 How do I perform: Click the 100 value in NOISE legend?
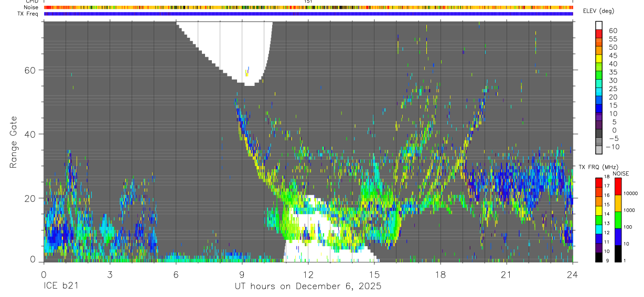click(628, 227)
